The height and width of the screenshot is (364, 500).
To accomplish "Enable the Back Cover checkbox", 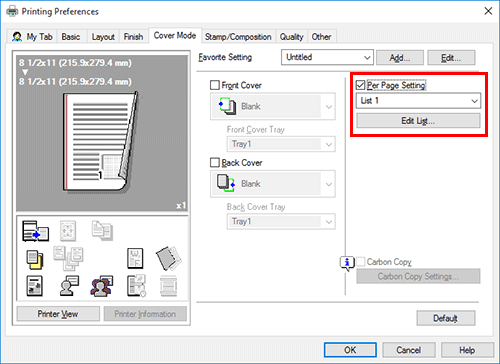I will coord(215,163).
